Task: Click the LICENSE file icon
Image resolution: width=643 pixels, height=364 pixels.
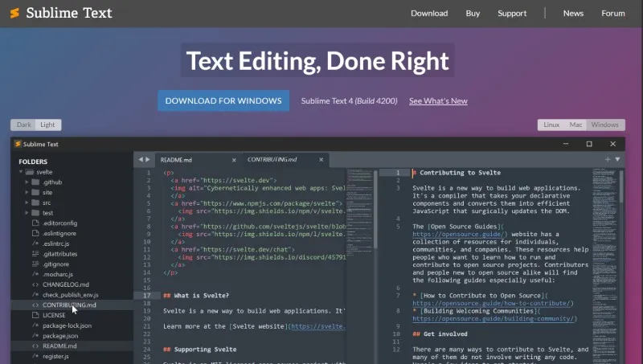Action: [x=35, y=315]
